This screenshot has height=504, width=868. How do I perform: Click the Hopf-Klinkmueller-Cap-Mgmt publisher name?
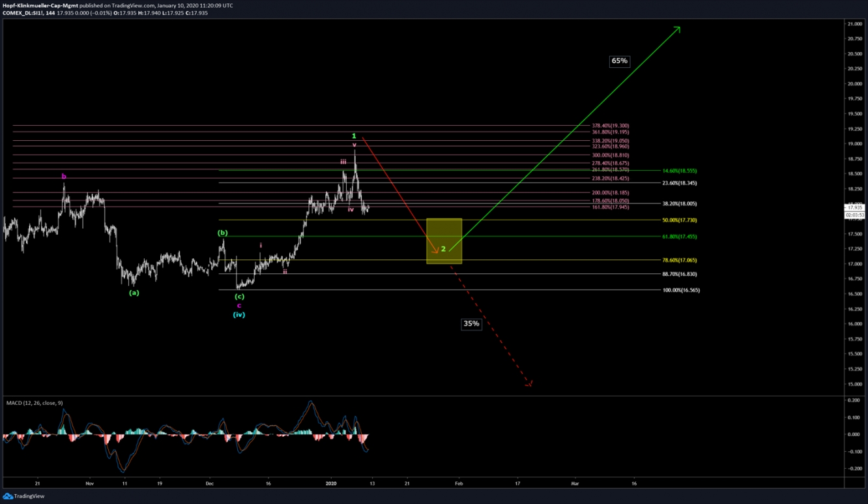pyautogui.click(x=40, y=5)
